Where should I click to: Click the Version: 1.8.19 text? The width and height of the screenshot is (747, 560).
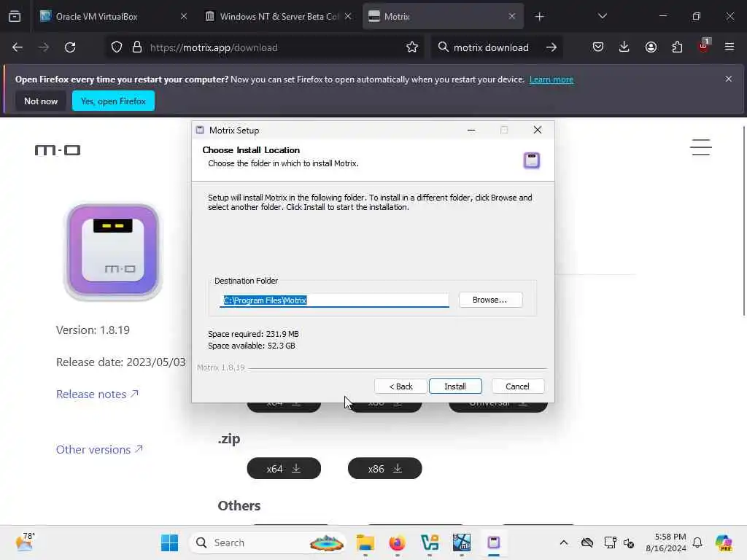pos(93,330)
